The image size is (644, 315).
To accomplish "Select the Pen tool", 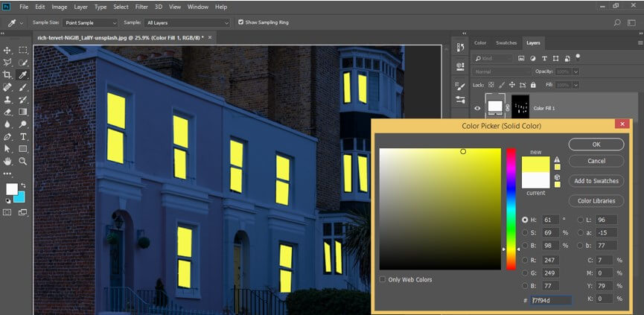I will [x=7, y=136].
